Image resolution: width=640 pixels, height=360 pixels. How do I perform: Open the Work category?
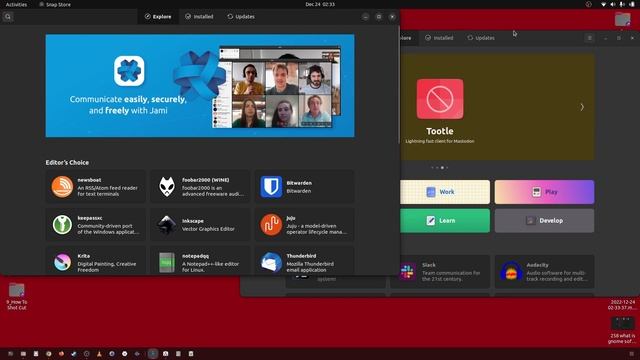pos(445,192)
